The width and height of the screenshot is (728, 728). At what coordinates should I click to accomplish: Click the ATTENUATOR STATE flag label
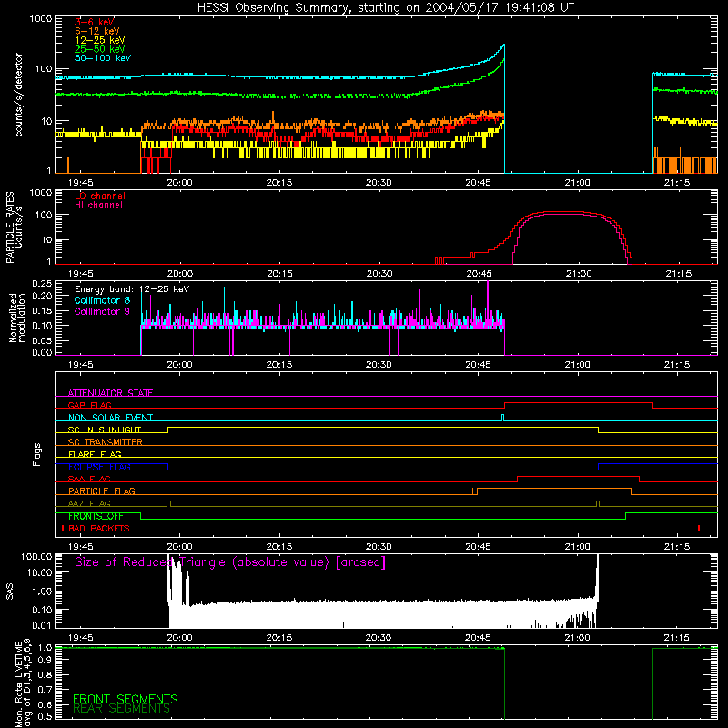(x=110, y=393)
